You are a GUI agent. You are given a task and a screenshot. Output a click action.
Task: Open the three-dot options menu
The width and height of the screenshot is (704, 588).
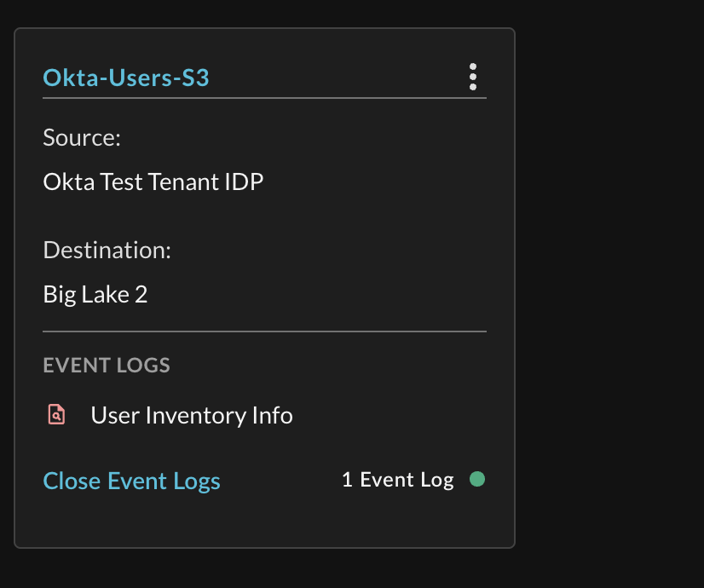click(473, 77)
